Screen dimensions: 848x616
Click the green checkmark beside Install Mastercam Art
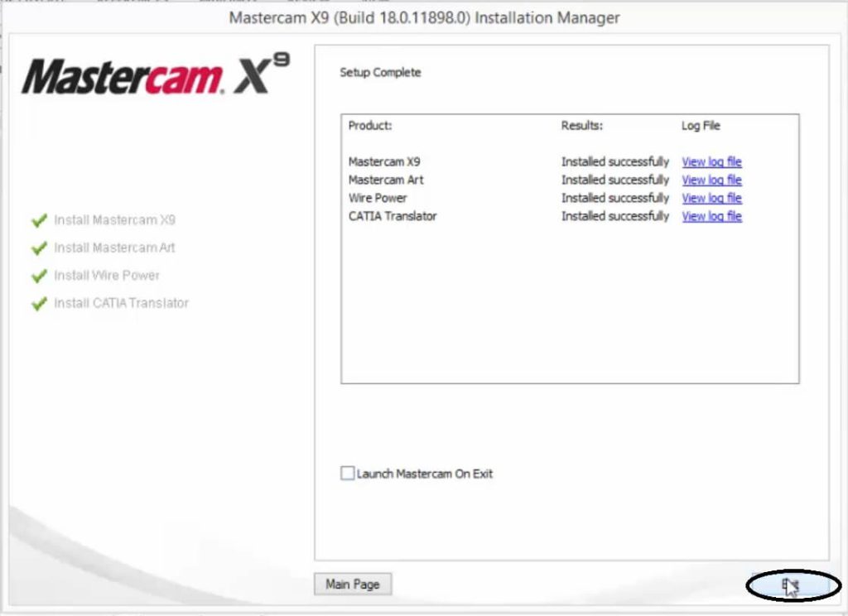[38, 248]
